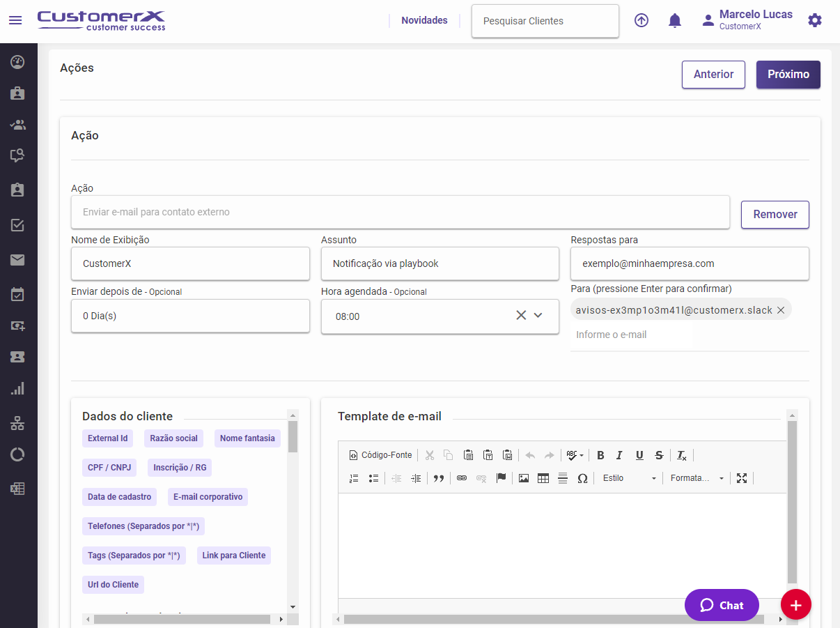Image resolution: width=840 pixels, height=628 pixels.
Task: Toggle italic text formatting
Action: (x=619, y=455)
